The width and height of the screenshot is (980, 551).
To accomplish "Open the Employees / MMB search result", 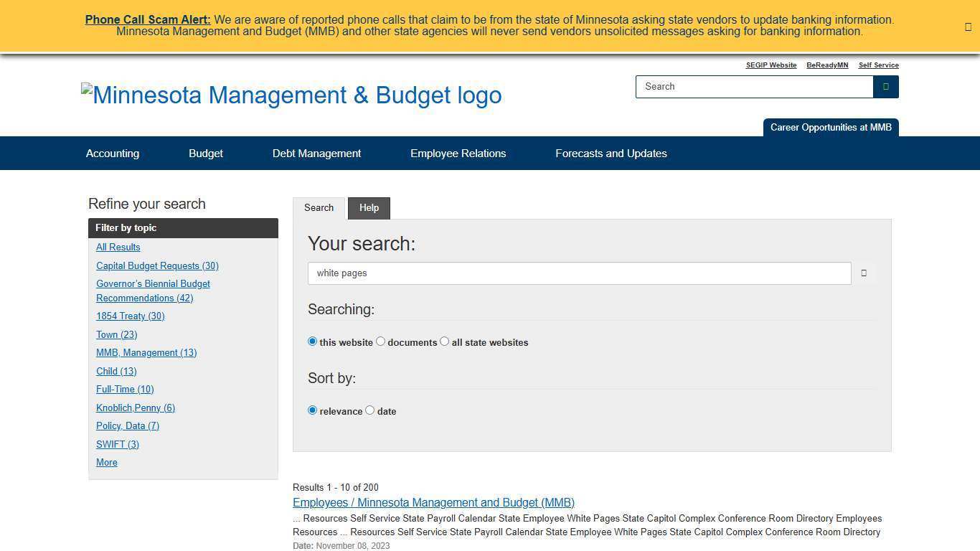I will point(433,502).
